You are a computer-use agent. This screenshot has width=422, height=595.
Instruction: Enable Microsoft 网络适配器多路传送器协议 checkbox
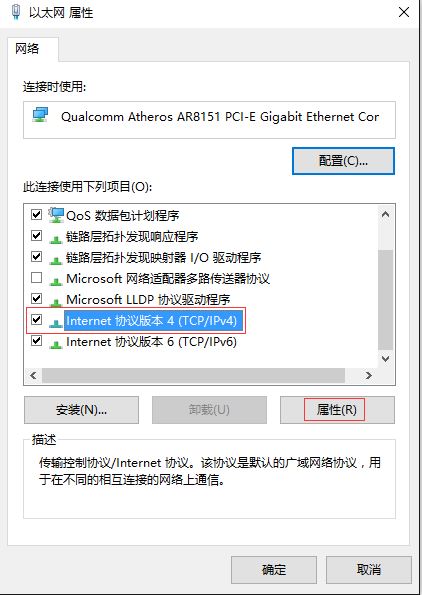tap(36, 278)
